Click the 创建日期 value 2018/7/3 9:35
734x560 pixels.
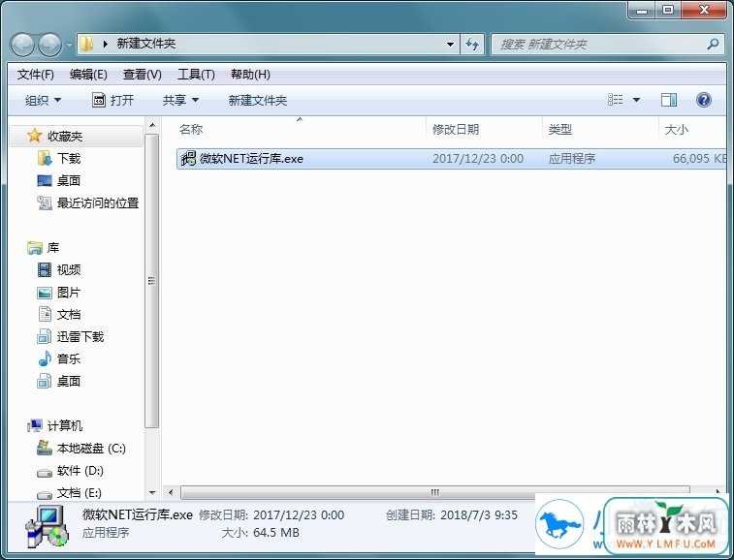[479, 515]
